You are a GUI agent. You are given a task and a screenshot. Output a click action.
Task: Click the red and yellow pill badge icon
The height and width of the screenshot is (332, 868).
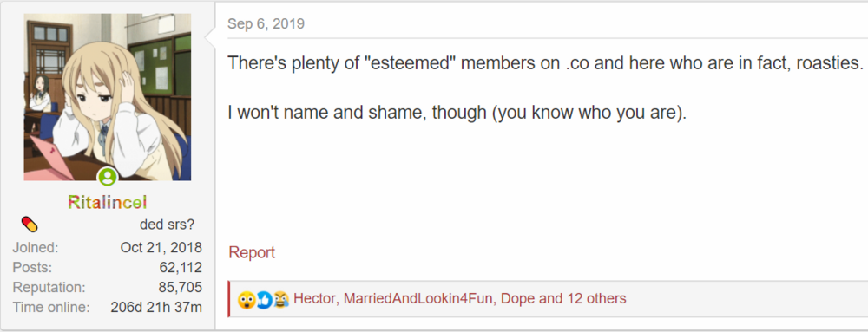pos(30,225)
